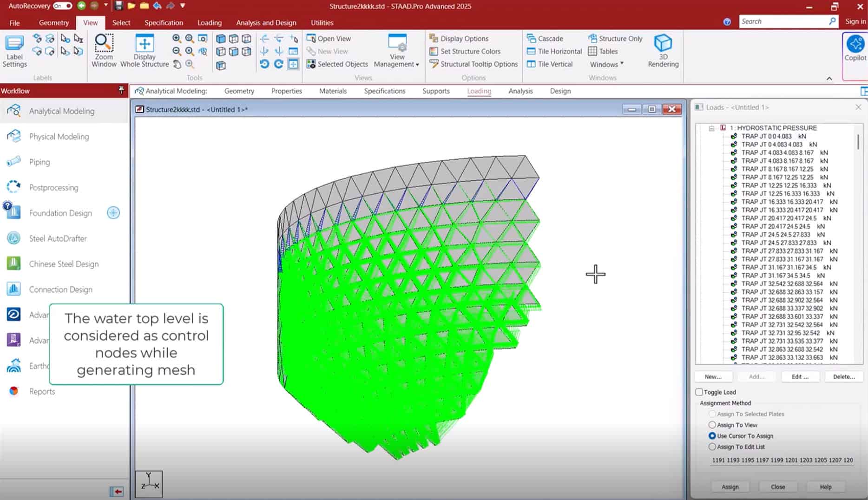Screen dimensions: 868x500
Task: Open Display Options
Action: (x=459, y=39)
